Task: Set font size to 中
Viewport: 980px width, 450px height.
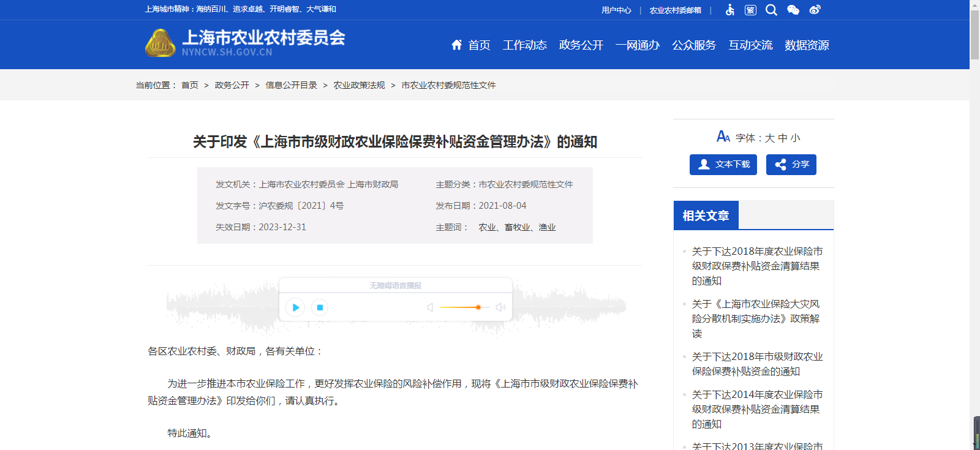Action: (782, 138)
